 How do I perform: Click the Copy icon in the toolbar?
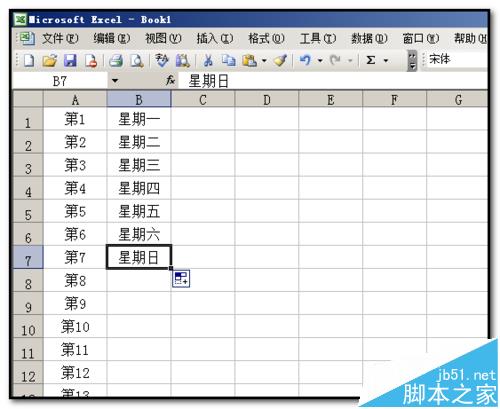pyautogui.click(x=229, y=61)
